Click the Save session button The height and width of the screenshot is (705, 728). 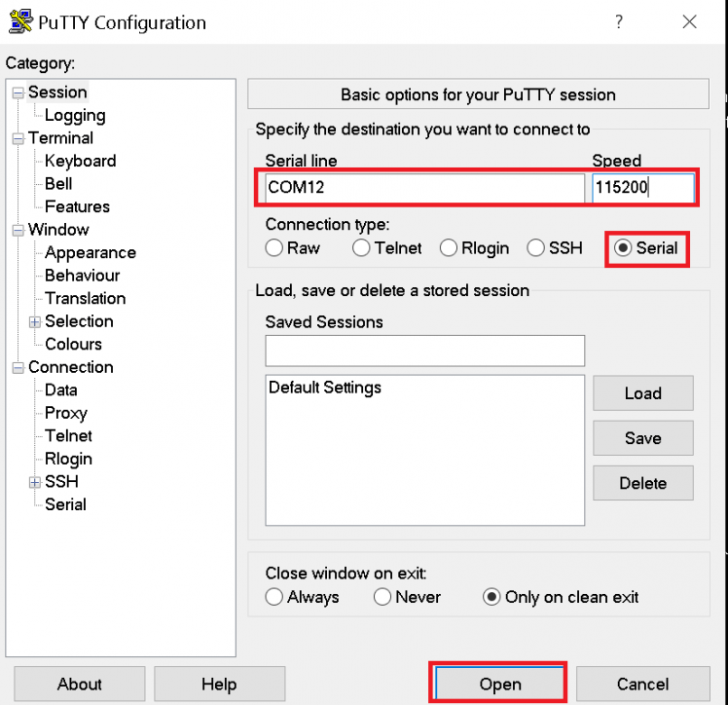642,438
